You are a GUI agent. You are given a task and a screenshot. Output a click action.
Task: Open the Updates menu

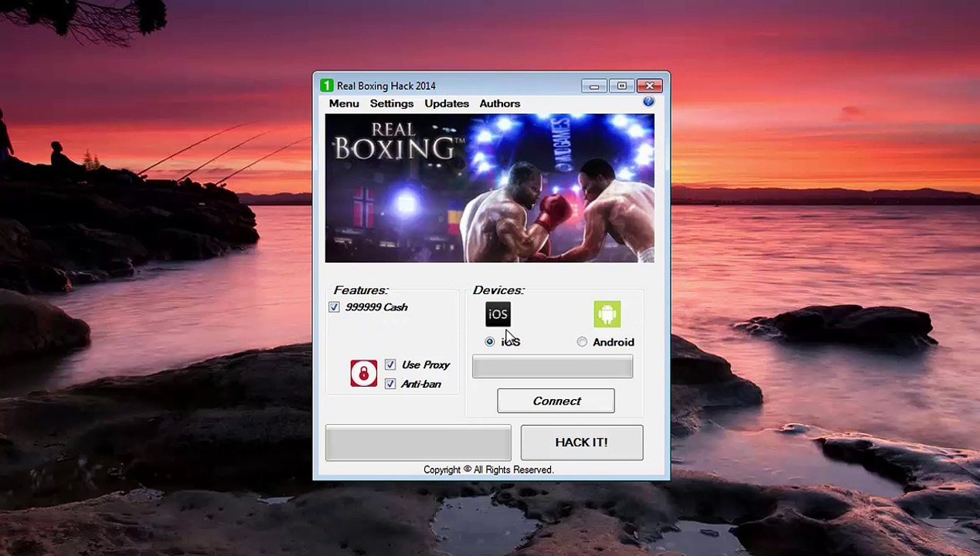(x=447, y=103)
